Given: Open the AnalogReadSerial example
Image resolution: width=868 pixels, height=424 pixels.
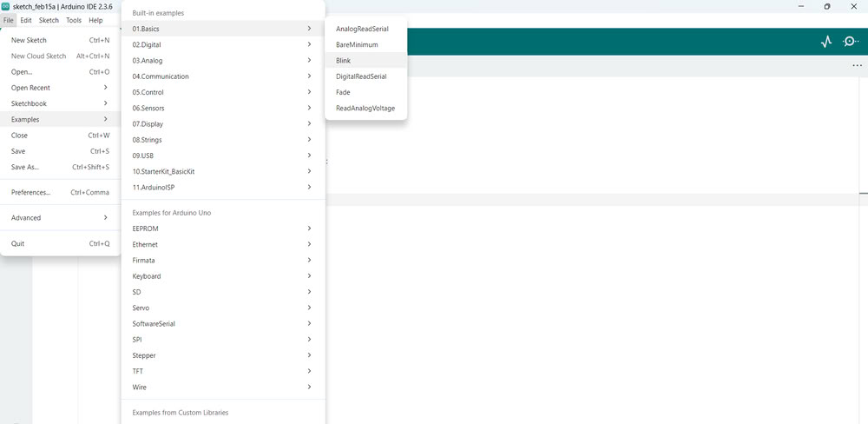Looking at the screenshot, I should pyautogui.click(x=366, y=29).
